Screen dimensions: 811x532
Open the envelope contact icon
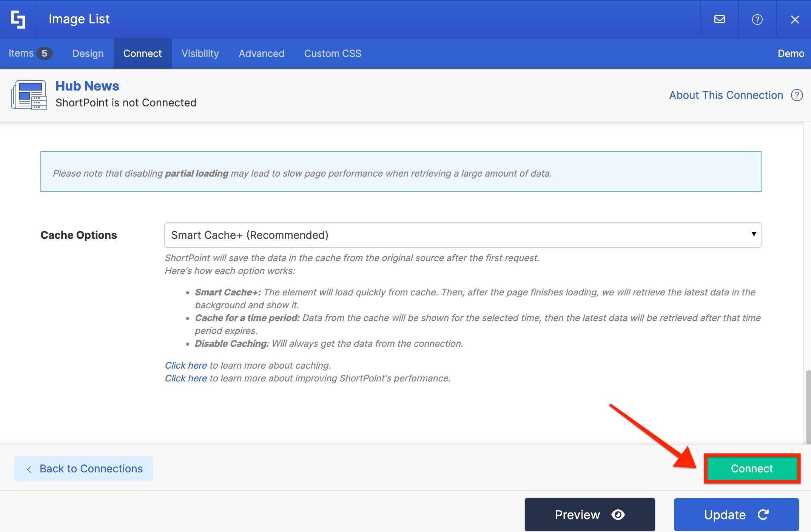pos(719,19)
